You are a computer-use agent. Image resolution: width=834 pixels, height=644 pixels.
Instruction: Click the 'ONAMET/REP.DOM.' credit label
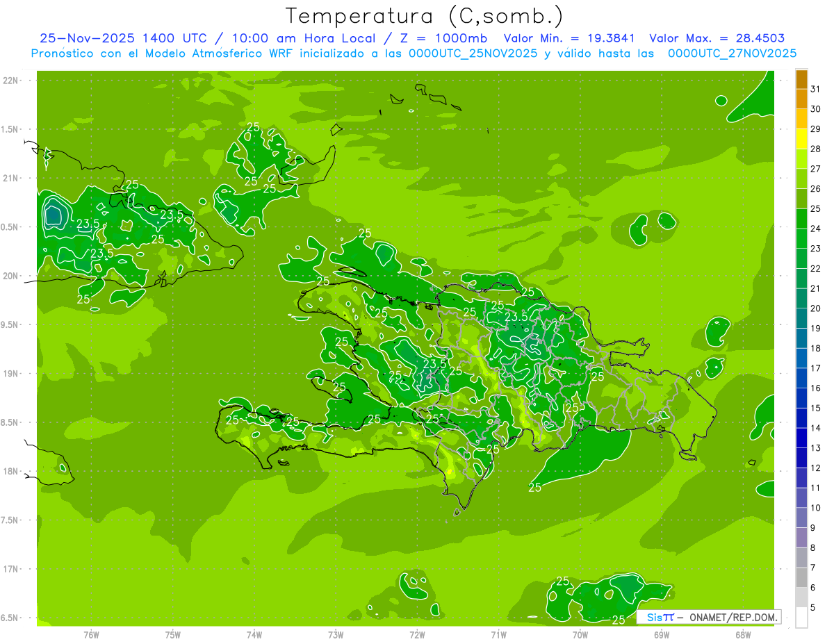(x=732, y=617)
